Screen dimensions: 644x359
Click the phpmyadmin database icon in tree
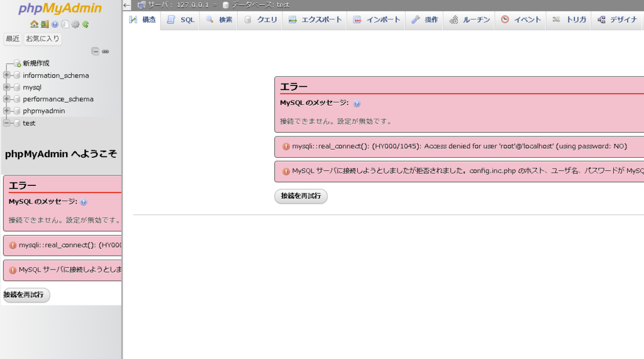pos(17,111)
